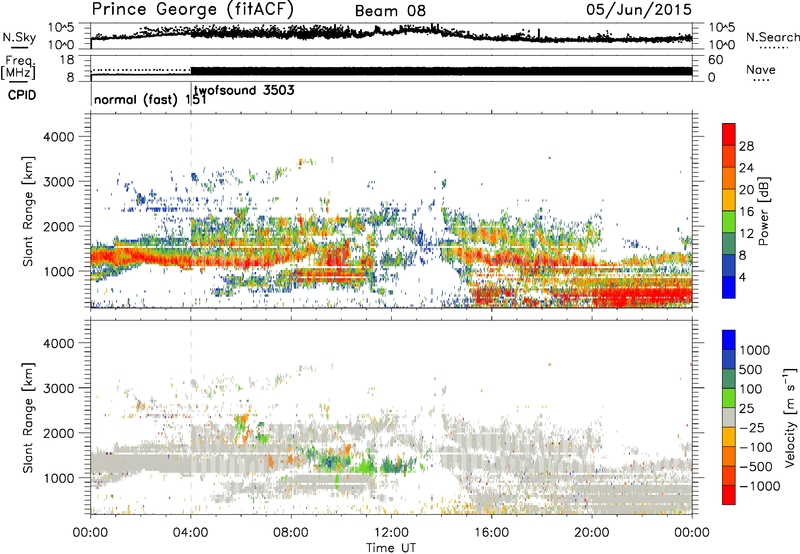Click the red high-power backscatter near 22:00 UT

click(642, 295)
